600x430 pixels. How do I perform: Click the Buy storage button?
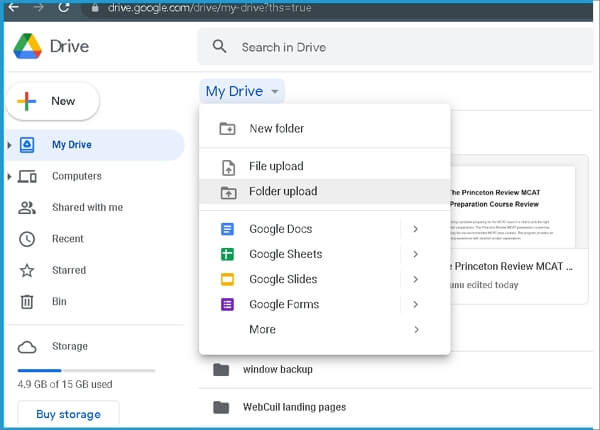coord(68,414)
